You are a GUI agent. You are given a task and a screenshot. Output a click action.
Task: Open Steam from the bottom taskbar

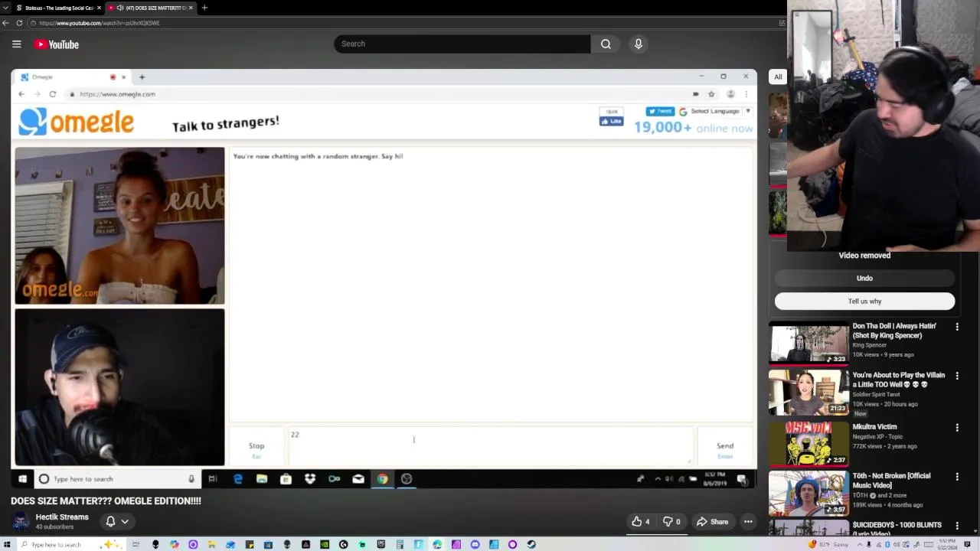click(x=531, y=544)
